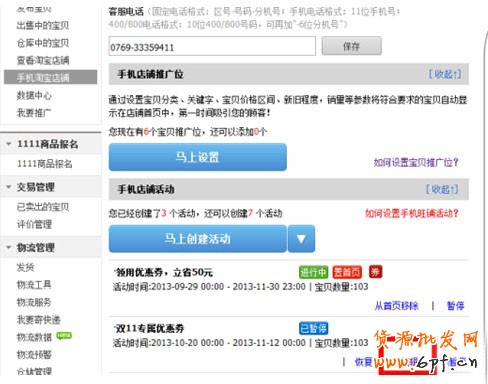The width and height of the screenshot is (488, 384).
Task: Select the 双11专属优惠券 activity title
Action: pos(149,328)
